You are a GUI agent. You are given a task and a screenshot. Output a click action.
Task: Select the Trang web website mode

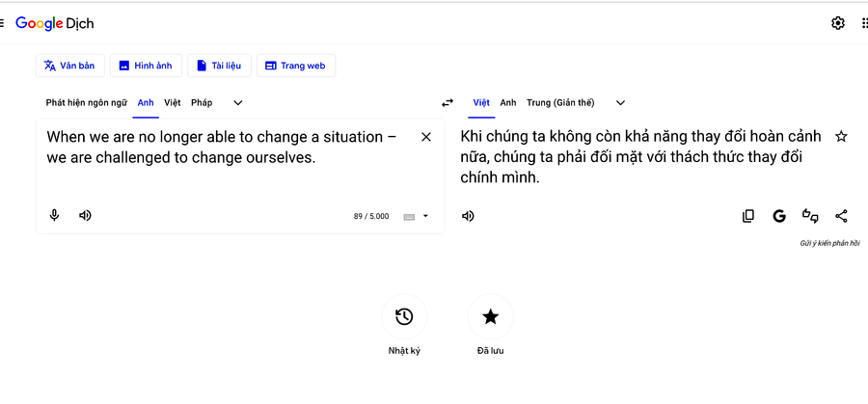pos(296,66)
